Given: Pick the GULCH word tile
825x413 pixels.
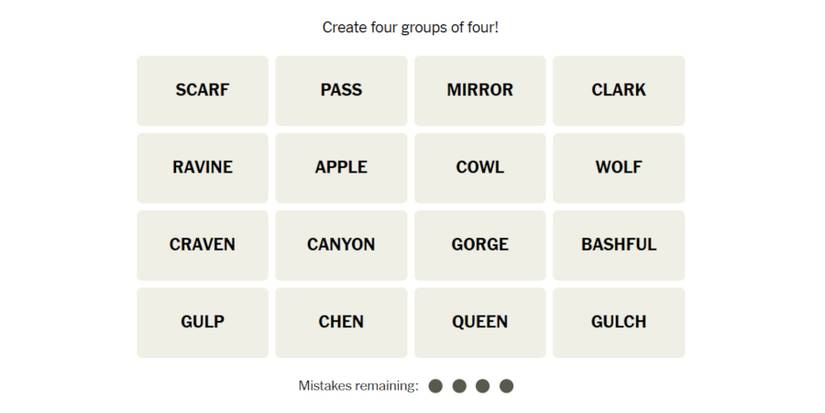Looking at the screenshot, I should click(x=618, y=322).
